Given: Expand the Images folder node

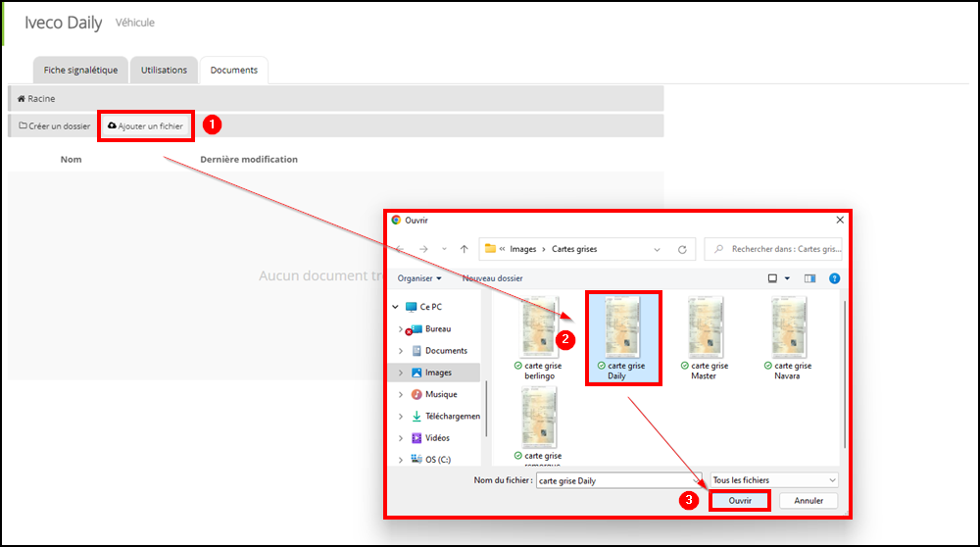Looking at the screenshot, I should pos(401,373).
